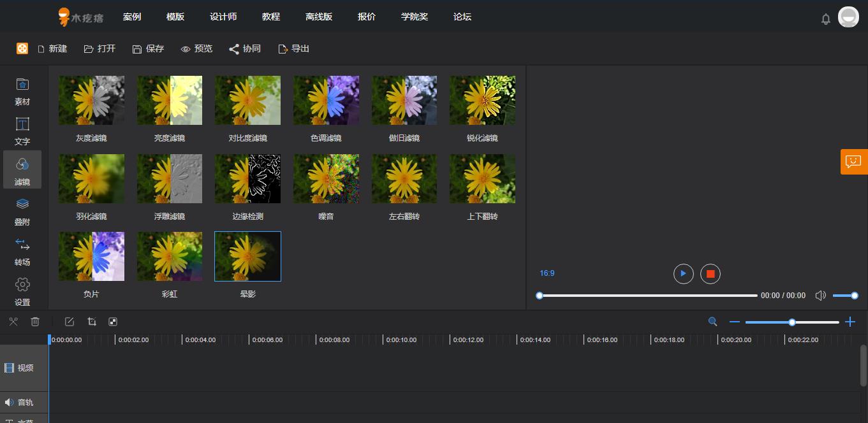Select the crop tool icon

pos(92,322)
